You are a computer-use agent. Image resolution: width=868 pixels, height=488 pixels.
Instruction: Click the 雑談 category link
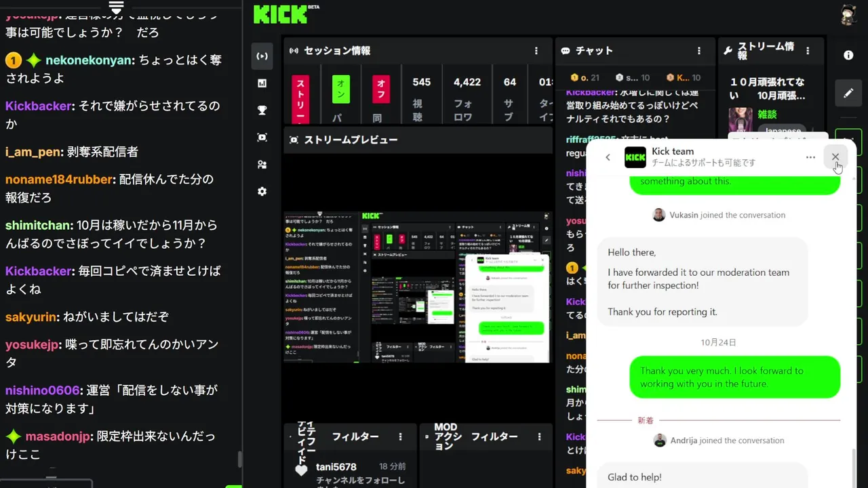tap(768, 115)
